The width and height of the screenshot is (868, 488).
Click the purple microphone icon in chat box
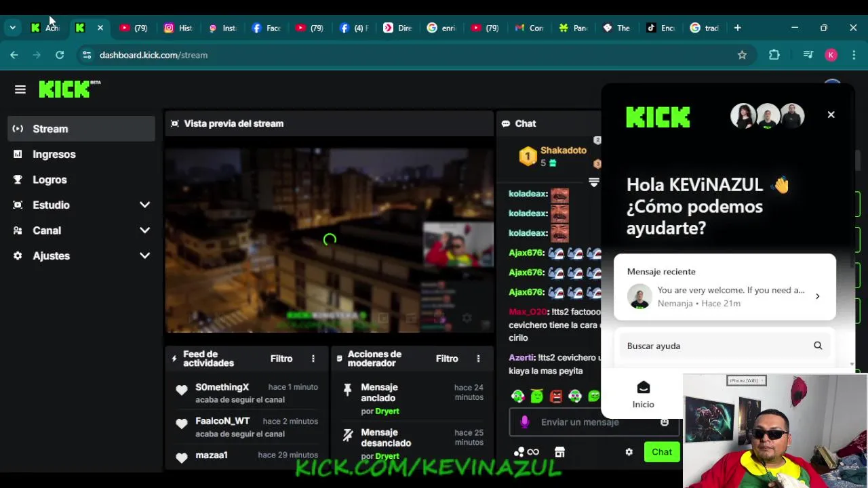(524, 422)
